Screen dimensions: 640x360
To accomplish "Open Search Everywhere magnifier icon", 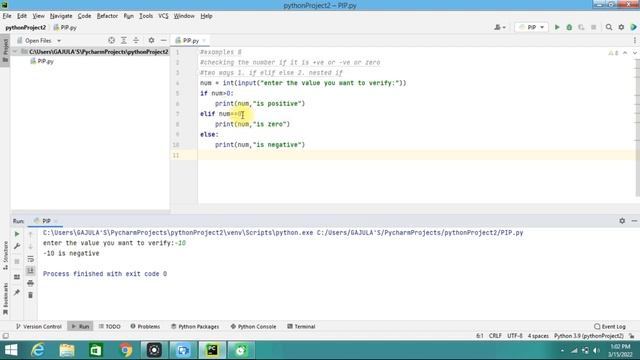I will tap(609, 27).
